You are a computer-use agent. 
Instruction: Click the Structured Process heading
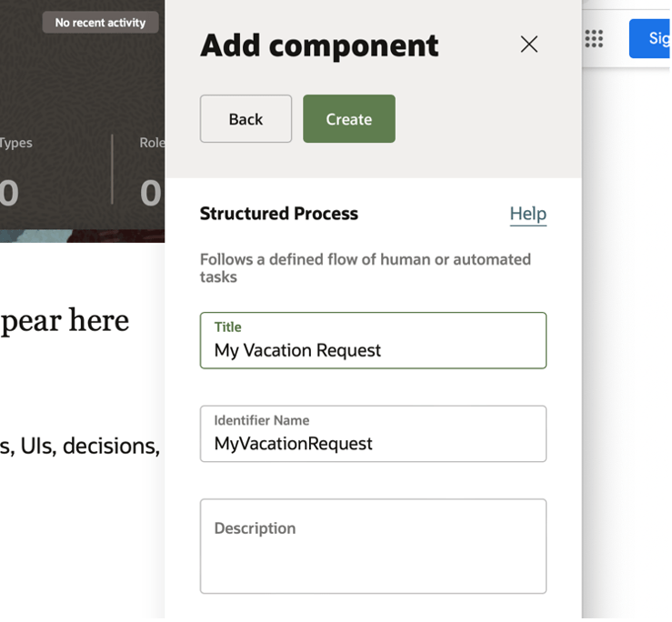[x=279, y=214]
